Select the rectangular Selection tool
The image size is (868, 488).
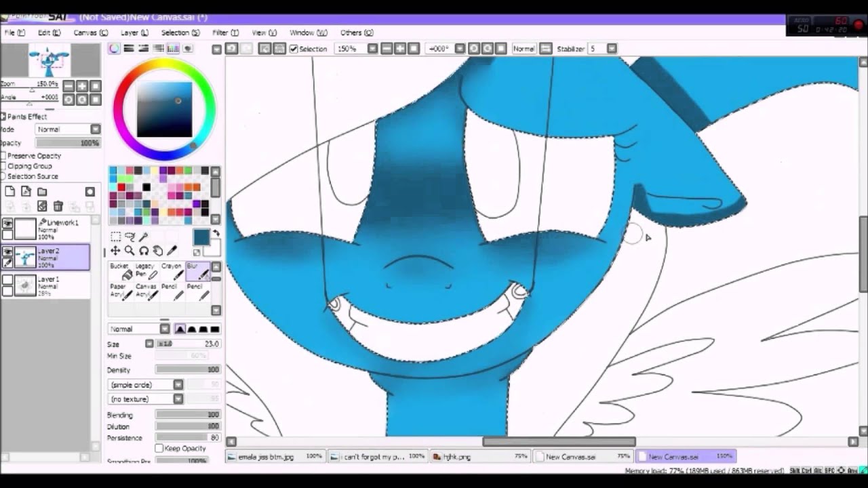(116, 237)
